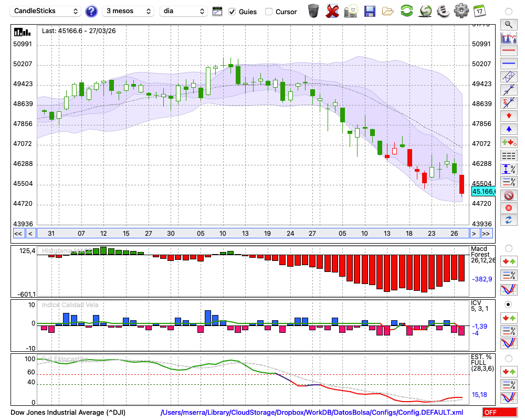Add a blue up arrow marker

(x=508, y=129)
